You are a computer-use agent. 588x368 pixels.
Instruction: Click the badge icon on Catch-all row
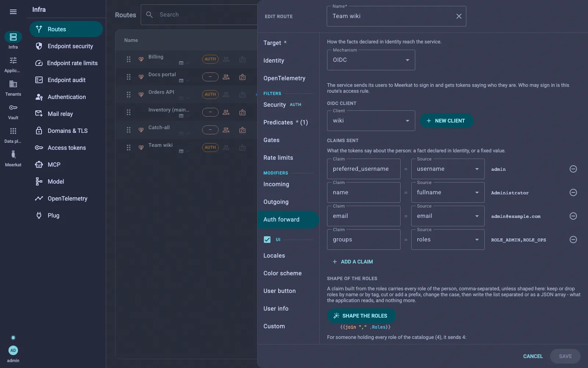(243, 130)
